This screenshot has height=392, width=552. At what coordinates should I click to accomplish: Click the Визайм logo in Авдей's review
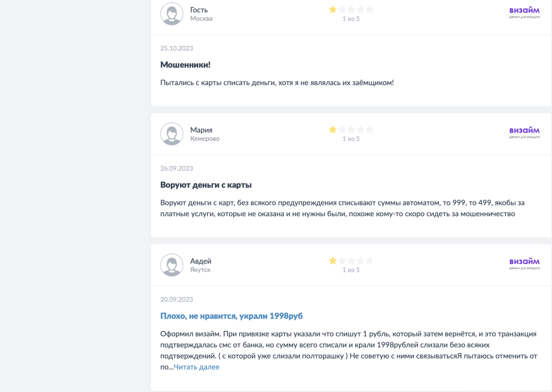pos(524,263)
